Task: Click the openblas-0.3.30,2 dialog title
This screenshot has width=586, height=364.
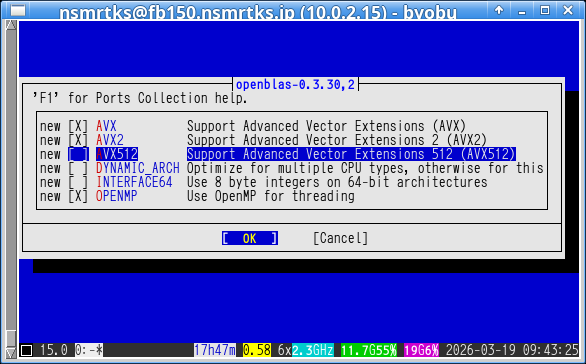Action: pyautogui.click(x=295, y=84)
